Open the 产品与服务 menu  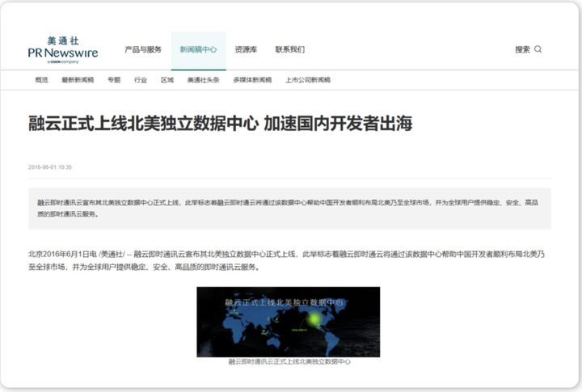coord(143,49)
